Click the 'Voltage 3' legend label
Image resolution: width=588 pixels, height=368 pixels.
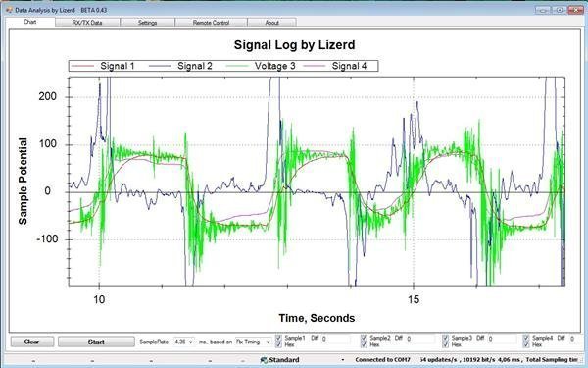(x=274, y=66)
